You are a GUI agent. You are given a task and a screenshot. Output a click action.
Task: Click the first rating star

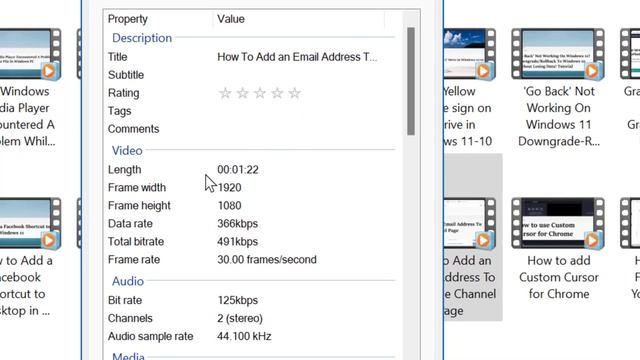[x=225, y=93]
